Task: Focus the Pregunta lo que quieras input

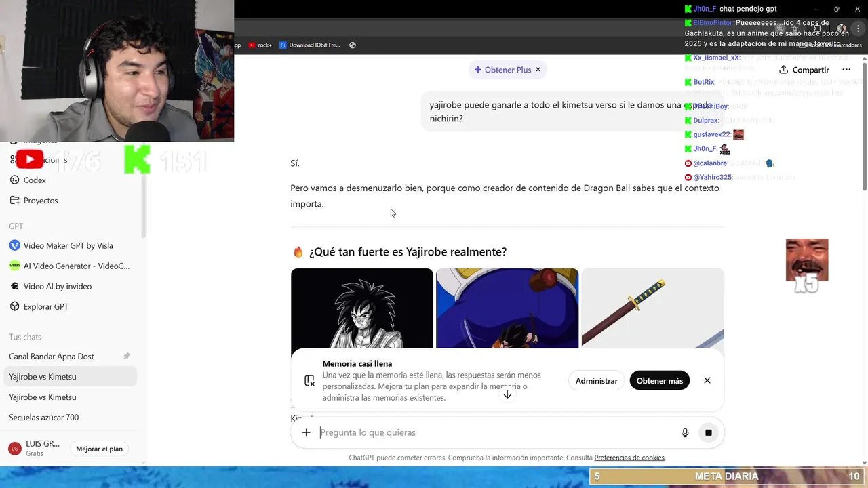Action: click(495, 432)
